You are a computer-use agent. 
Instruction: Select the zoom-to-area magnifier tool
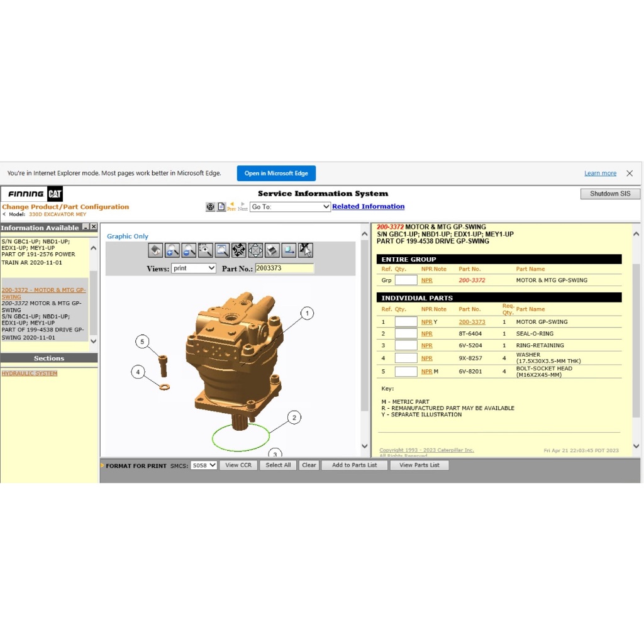pos(206,250)
